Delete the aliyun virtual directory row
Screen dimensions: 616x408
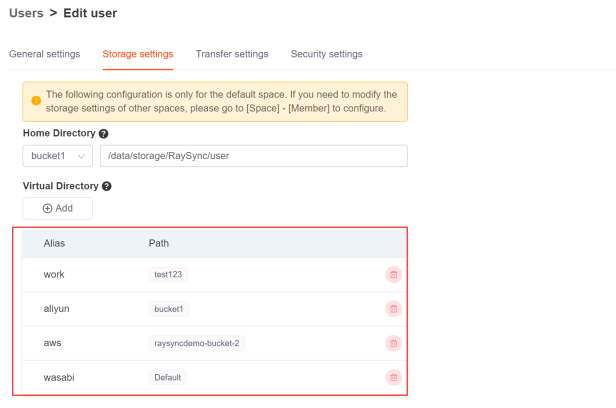[x=393, y=309]
